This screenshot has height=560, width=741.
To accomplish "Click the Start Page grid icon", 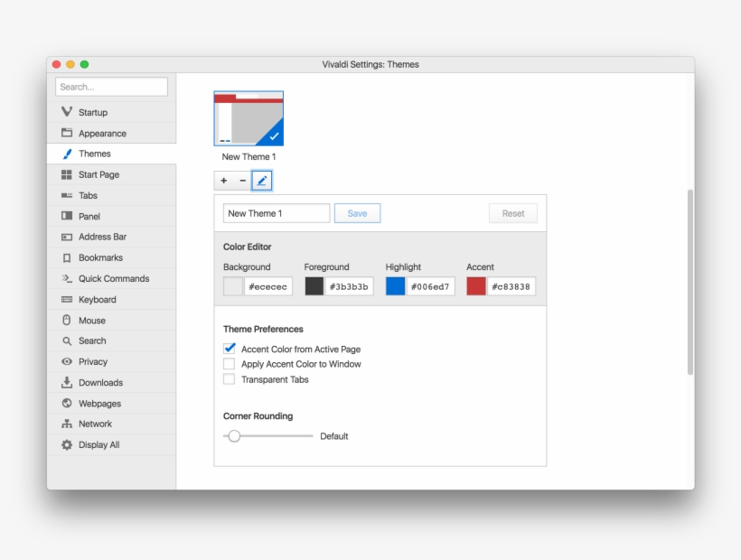I will [x=67, y=174].
